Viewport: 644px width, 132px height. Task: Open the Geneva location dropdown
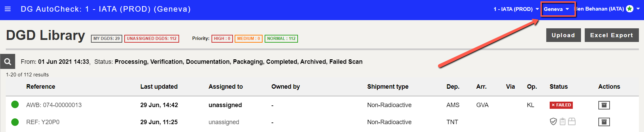(556, 9)
